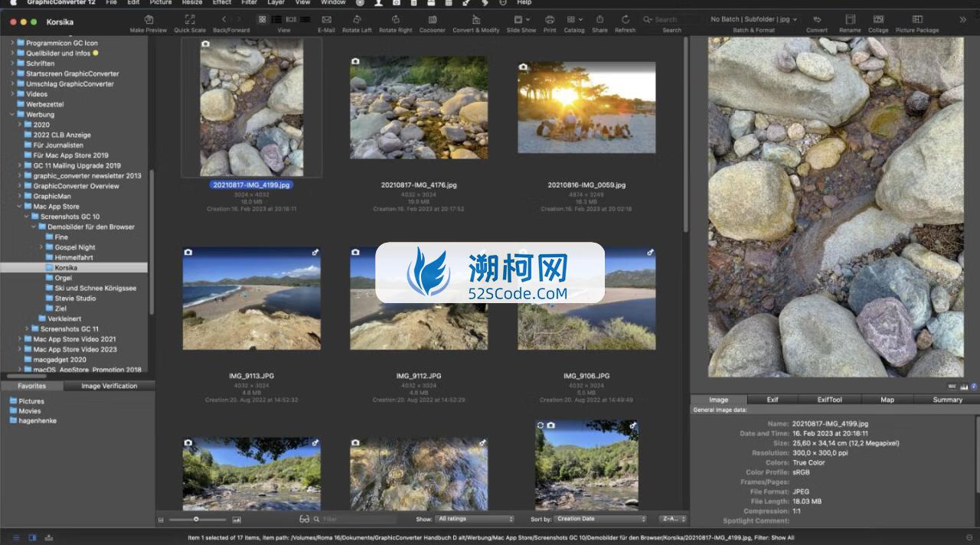Screen dimensions: 980x545
Task: Click the Print toolbar icon
Action: click(x=550, y=19)
